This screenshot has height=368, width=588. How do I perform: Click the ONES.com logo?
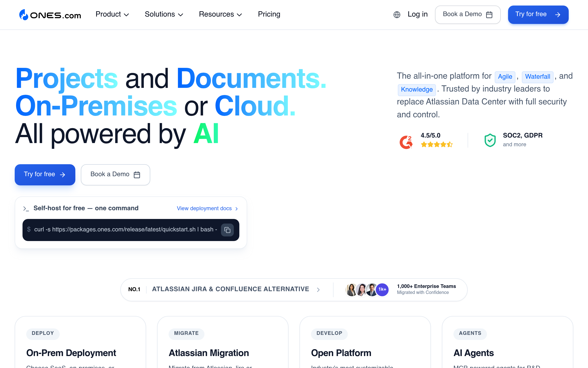[50, 15]
